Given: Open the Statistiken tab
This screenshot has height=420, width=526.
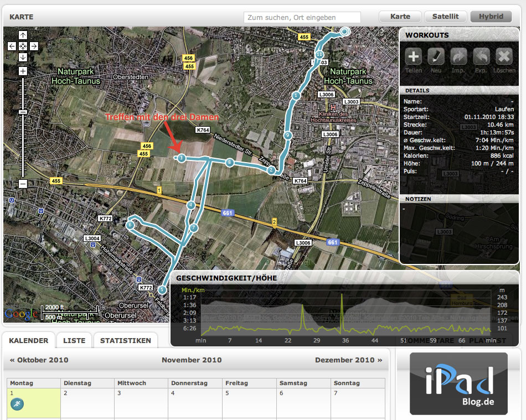Looking at the screenshot, I should tap(125, 340).
